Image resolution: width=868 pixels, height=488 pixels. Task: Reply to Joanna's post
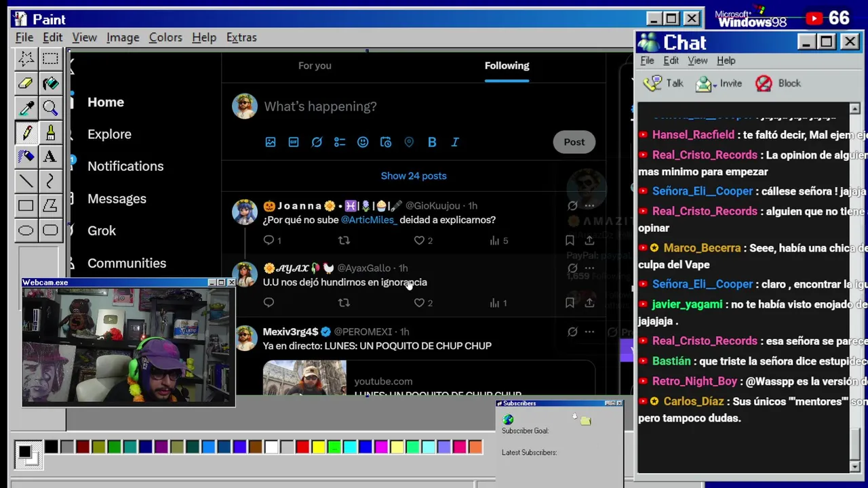pyautogui.click(x=269, y=240)
